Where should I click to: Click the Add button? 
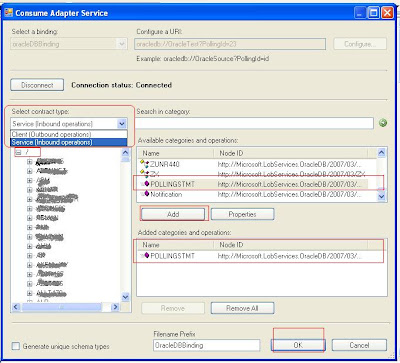(x=173, y=214)
